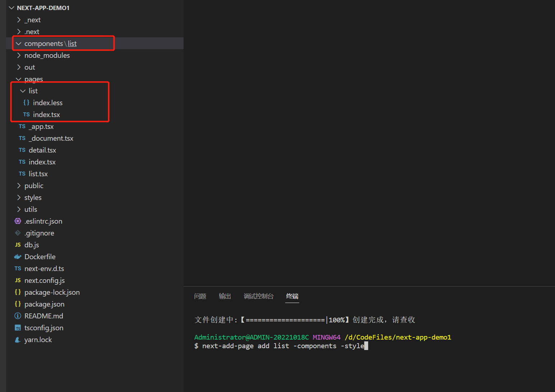
Task: Expand the styles folder chevron
Action: (x=19, y=197)
